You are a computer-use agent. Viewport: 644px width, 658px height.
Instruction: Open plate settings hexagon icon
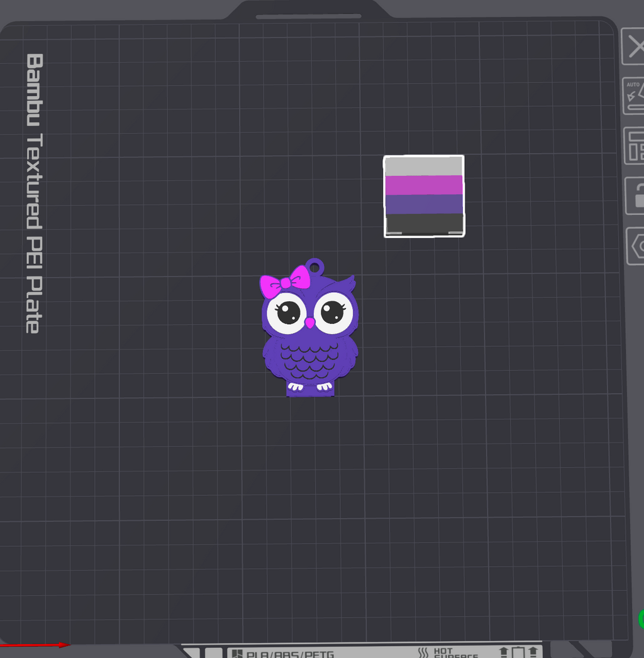click(x=636, y=246)
